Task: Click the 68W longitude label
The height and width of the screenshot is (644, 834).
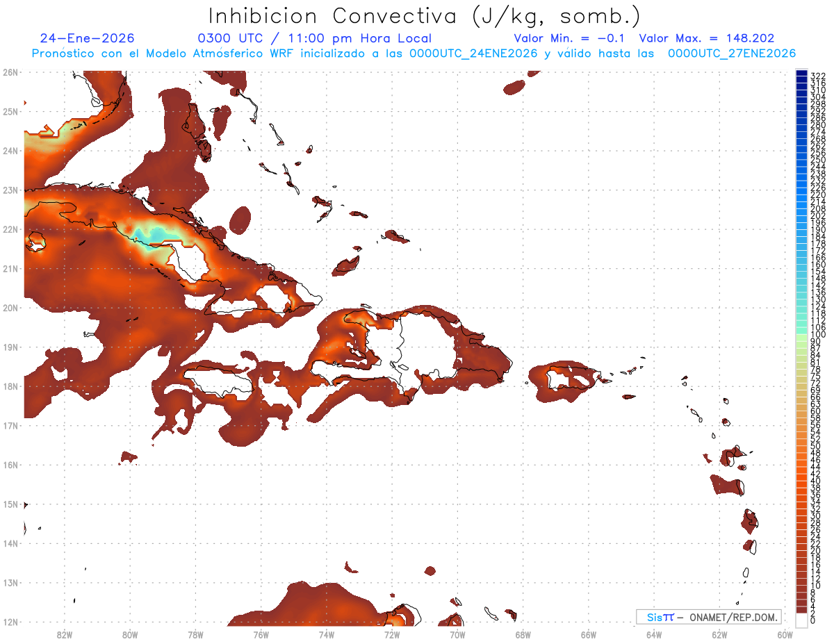Action: click(x=523, y=634)
